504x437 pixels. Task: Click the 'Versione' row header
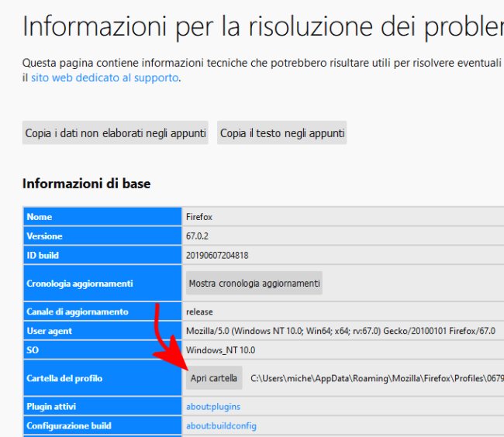coord(102,236)
